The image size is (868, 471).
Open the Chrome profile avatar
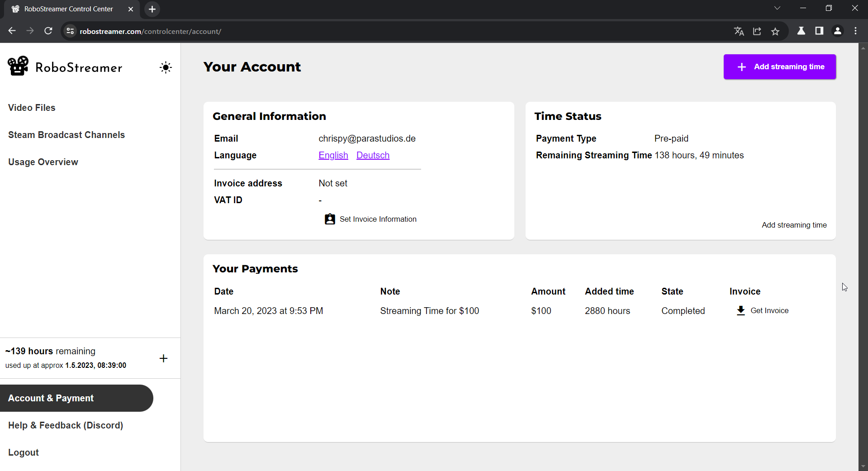pos(838,31)
